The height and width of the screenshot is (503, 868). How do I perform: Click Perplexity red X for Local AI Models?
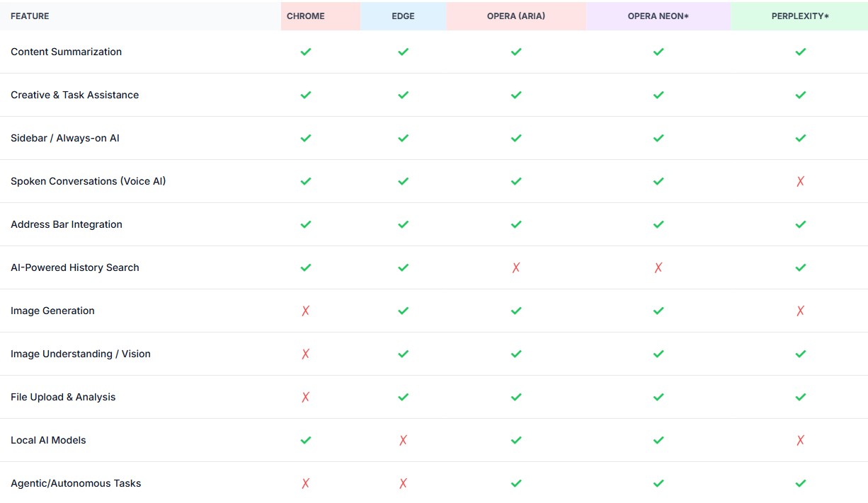pyautogui.click(x=800, y=440)
